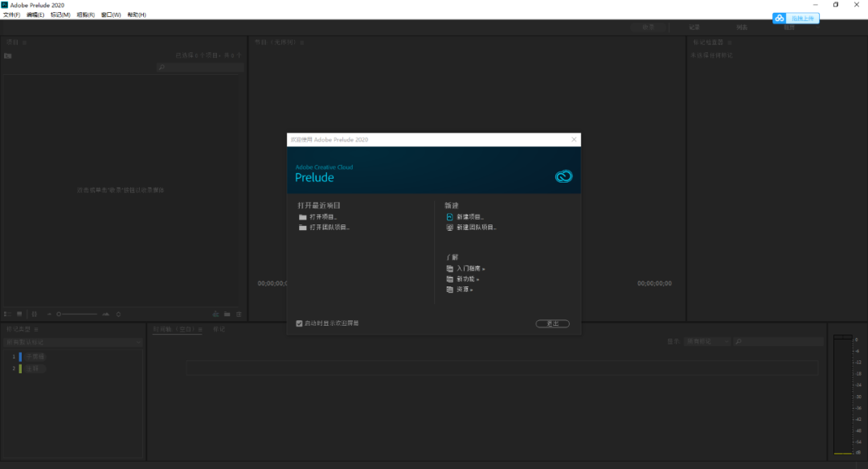Open the 入门指南 getting started link

pos(470,269)
